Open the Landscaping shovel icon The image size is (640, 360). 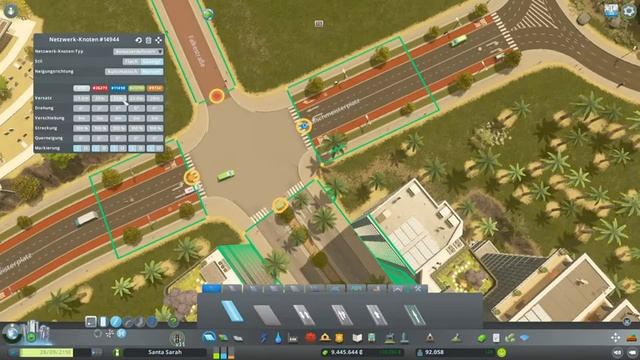456,338
